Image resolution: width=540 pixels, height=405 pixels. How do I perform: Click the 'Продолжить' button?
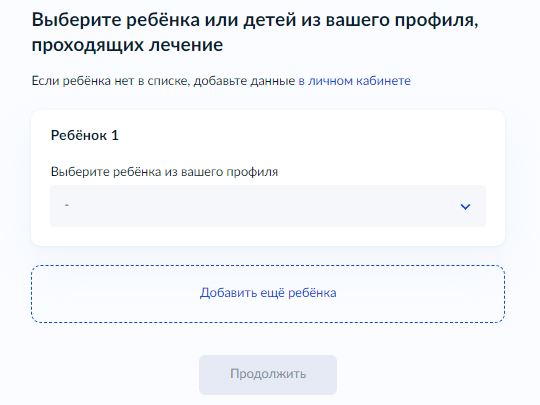[268, 374]
